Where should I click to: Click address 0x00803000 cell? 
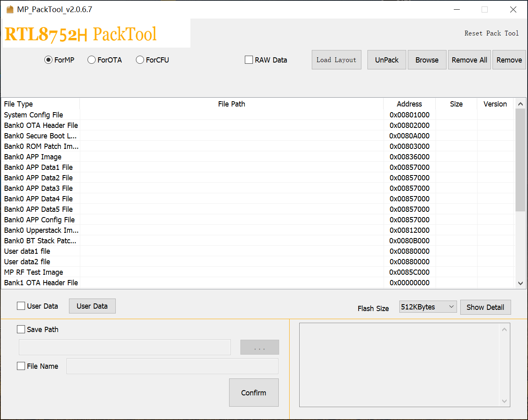click(x=409, y=146)
